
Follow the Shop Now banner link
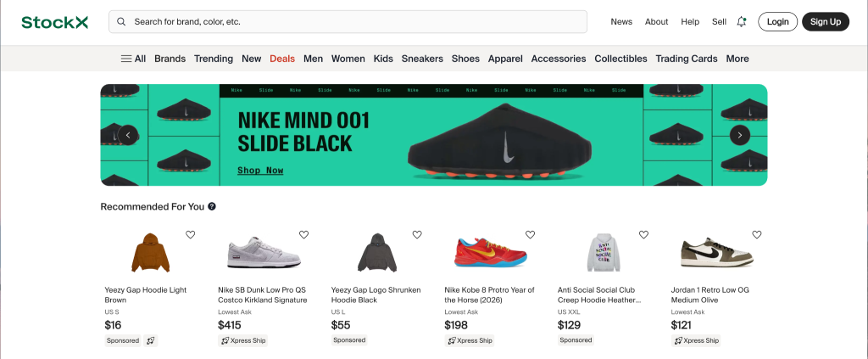click(260, 171)
